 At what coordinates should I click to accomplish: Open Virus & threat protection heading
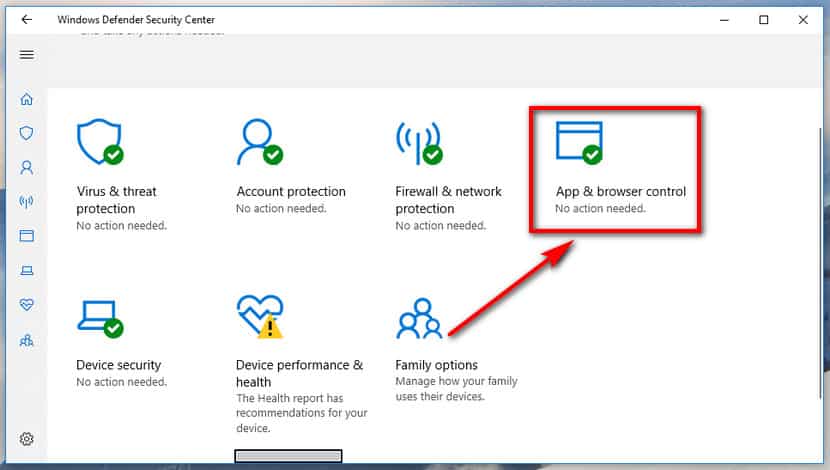coord(116,200)
